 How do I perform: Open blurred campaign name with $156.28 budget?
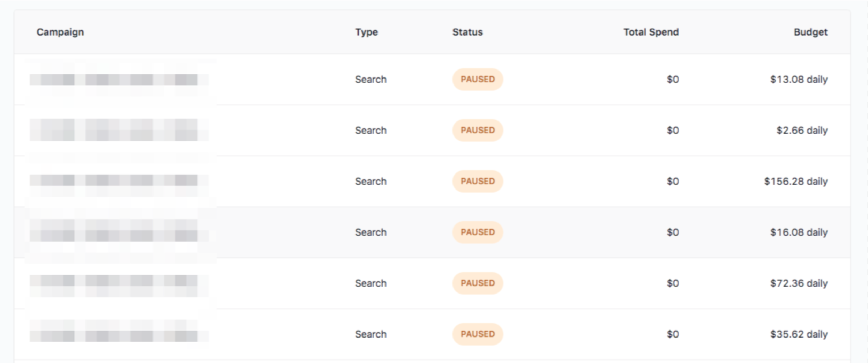click(119, 180)
